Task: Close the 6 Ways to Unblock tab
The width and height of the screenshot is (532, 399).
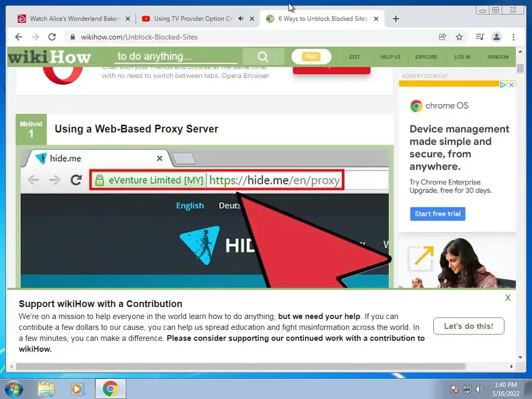Action: pyautogui.click(x=376, y=19)
